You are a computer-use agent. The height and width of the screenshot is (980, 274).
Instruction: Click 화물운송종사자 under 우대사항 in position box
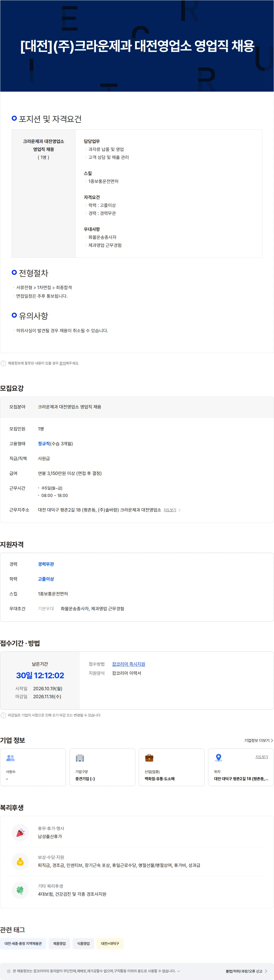click(102, 238)
